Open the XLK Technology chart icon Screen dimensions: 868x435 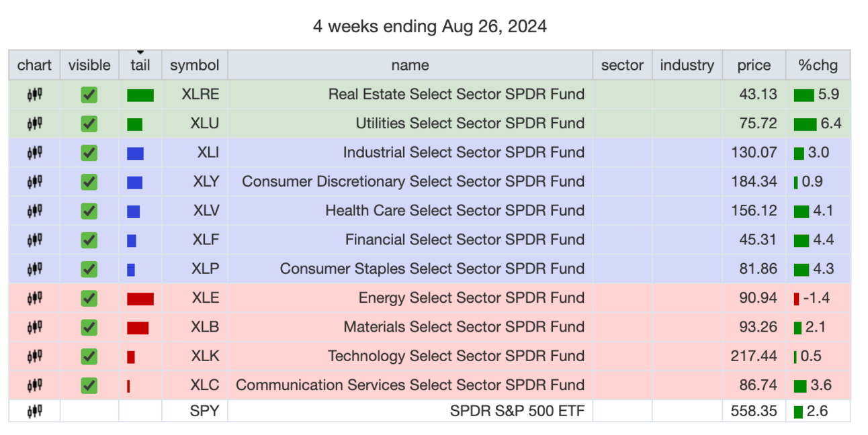coord(34,356)
